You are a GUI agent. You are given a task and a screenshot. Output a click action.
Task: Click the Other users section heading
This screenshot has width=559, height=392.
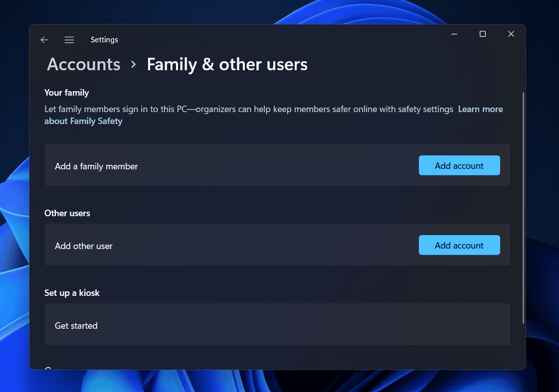pos(67,213)
